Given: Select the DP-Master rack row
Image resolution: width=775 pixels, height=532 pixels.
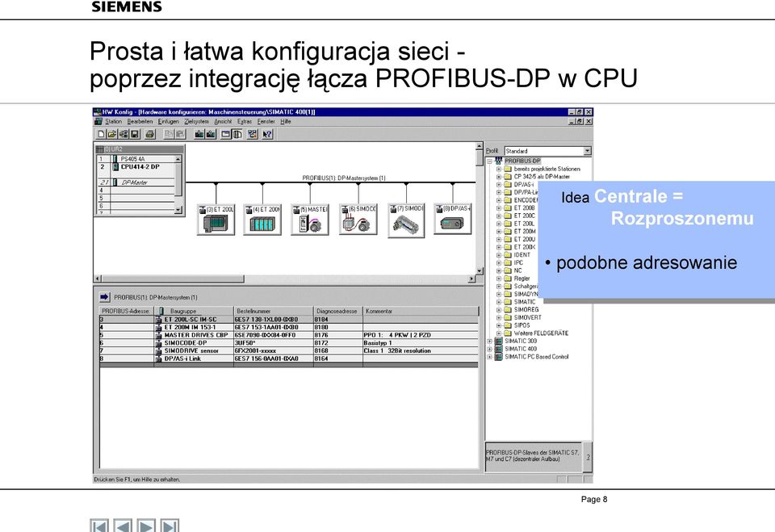Looking at the screenshot, I should 136,182.
